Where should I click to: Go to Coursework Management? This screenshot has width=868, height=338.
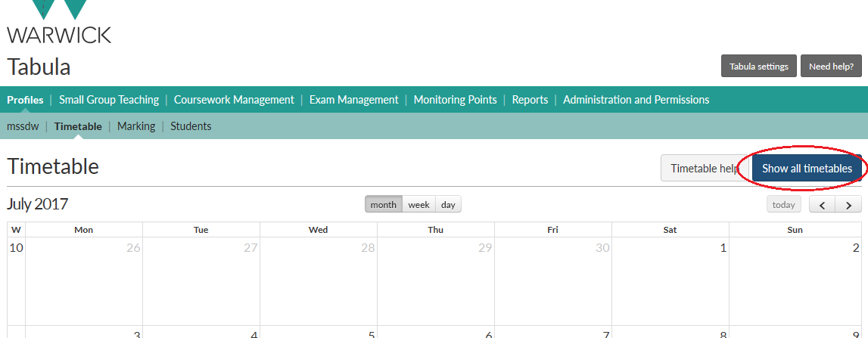click(234, 100)
